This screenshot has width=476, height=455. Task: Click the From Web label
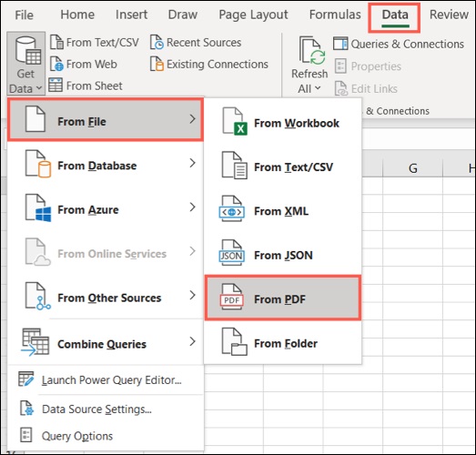coord(92,65)
